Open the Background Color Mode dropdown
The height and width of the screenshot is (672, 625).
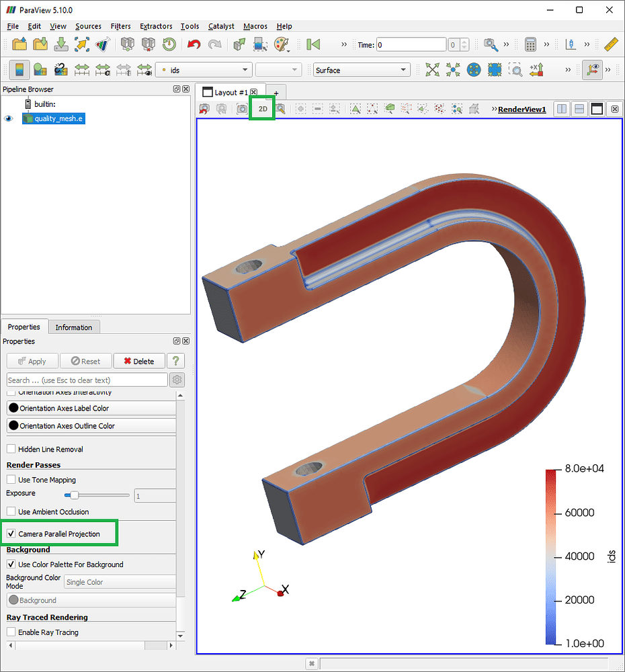point(120,581)
